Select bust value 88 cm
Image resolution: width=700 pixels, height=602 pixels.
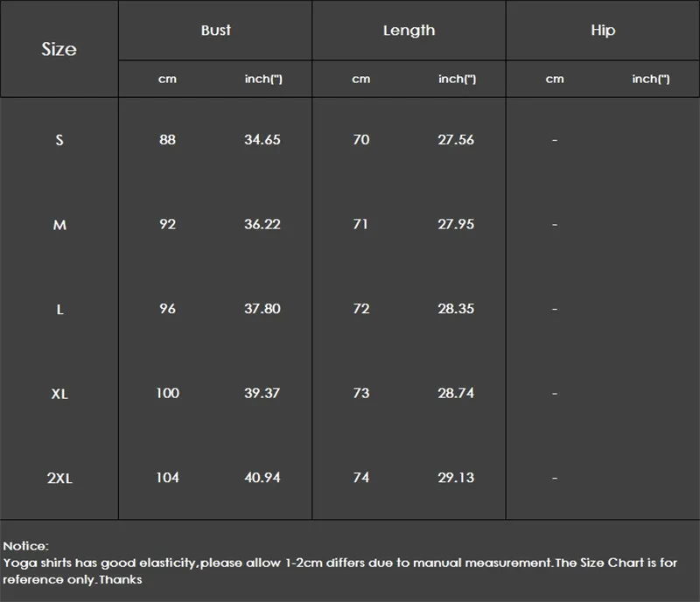(x=167, y=140)
